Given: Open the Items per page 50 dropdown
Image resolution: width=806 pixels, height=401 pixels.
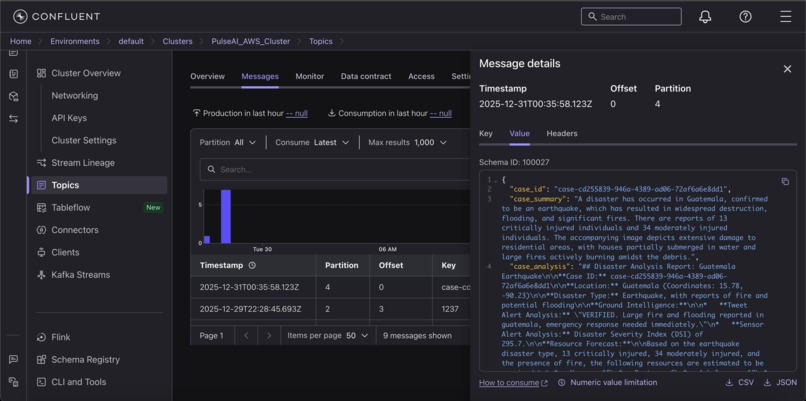Looking at the screenshot, I should (x=327, y=335).
